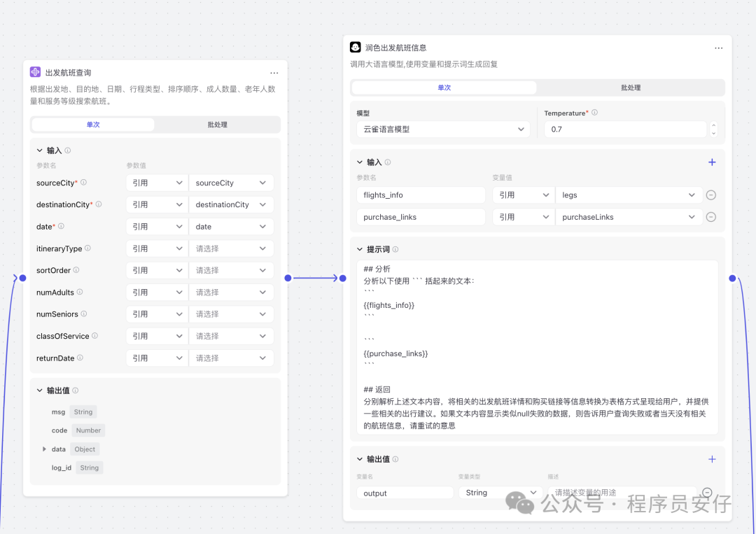Select 批处理 tab in 润色出发航班信息 node
Viewport: 756px width, 534px height.
point(630,88)
